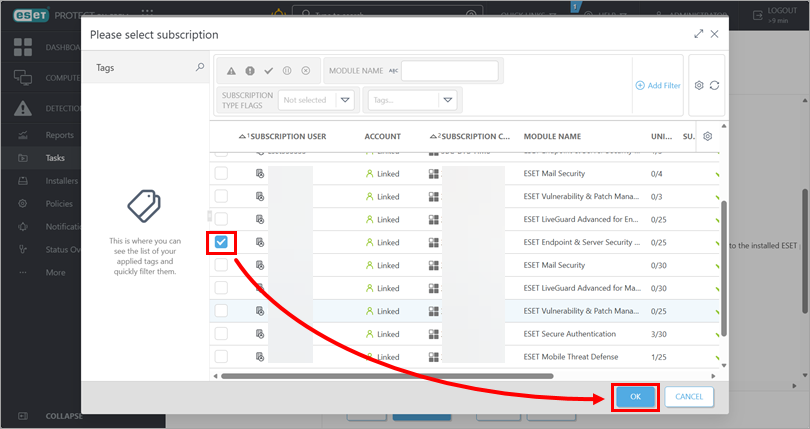
Task: Click the horizontal scrollbar under the table
Action: coord(400,376)
